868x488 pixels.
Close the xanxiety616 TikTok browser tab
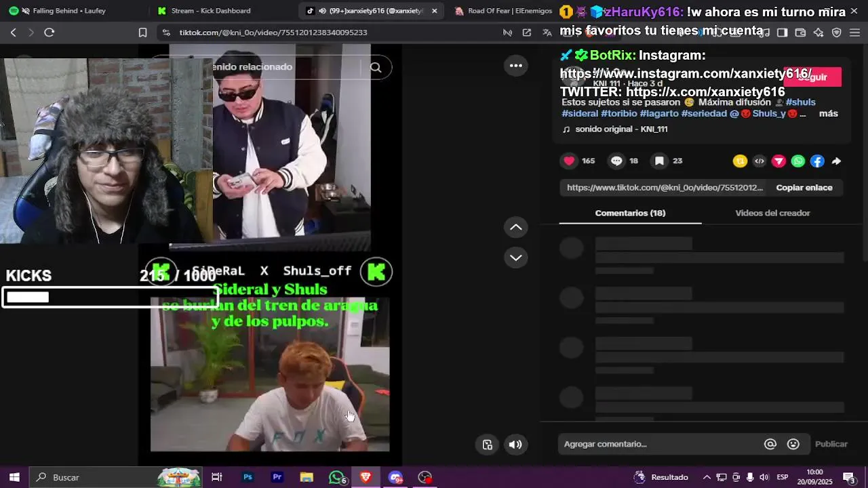[x=435, y=11]
